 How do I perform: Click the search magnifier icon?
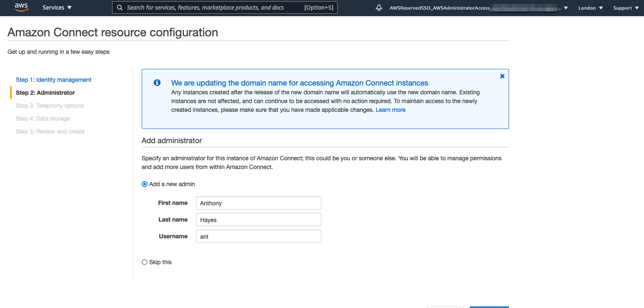(x=120, y=8)
